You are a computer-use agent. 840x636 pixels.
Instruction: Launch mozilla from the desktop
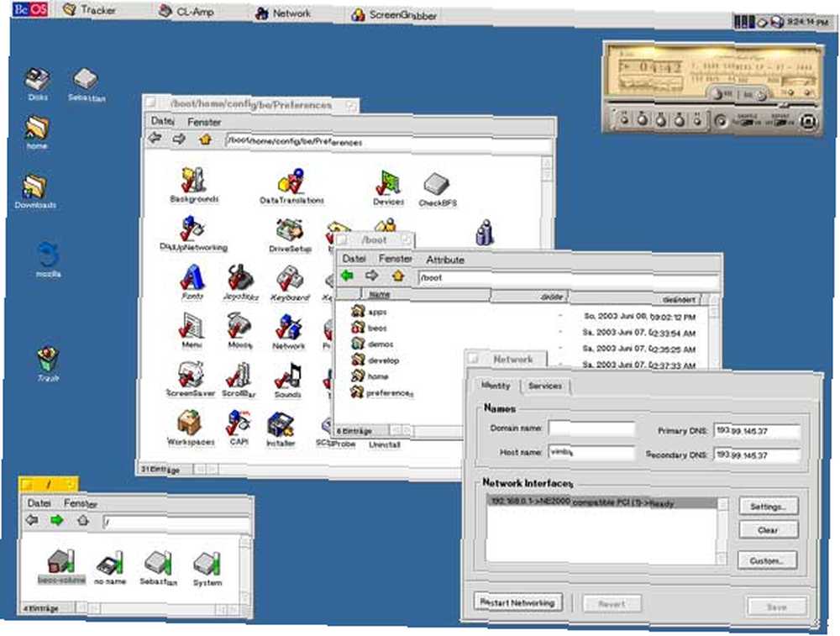(48, 260)
